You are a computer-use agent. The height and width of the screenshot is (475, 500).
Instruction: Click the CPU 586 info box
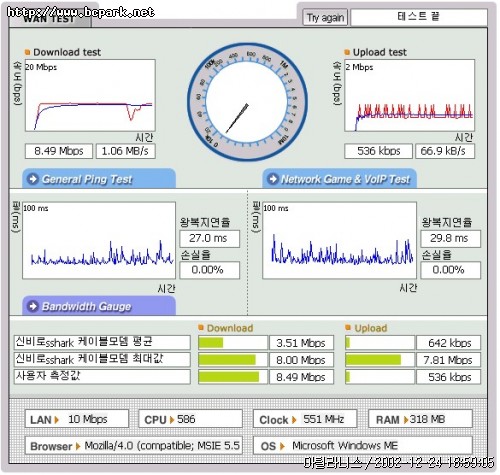[190, 419]
